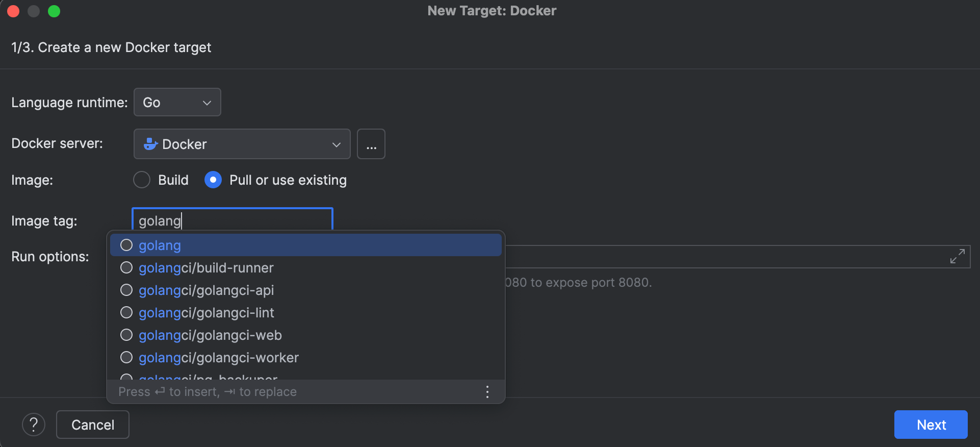Screen dimensions: 980x447
Task: Open the Language runtime Go dropdown
Action: click(177, 103)
